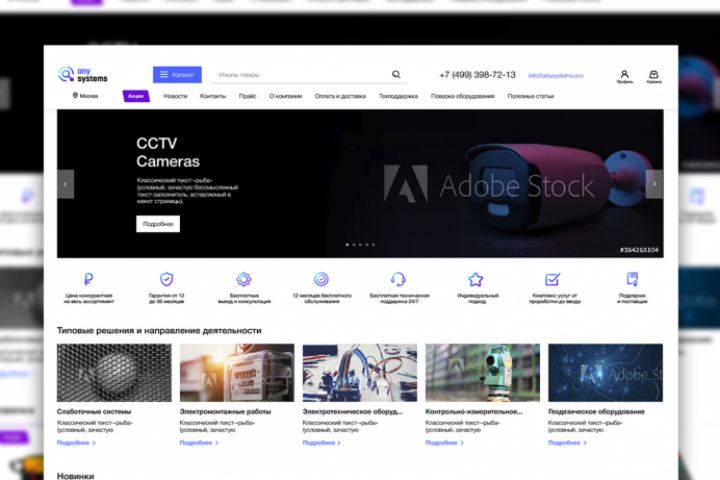720x480 pixels.
Task: Open the О компании menu item
Action: [286, 96]
